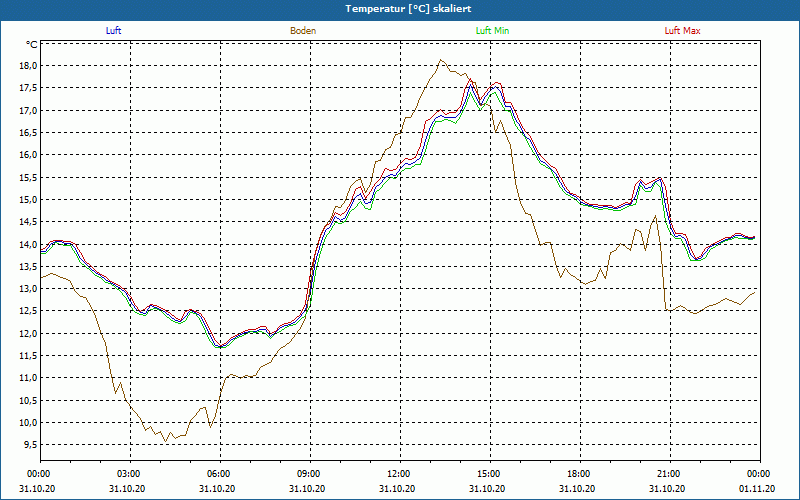Select the blue 'Luft' legend label
This screenshot has height=500, width=800.
(113, 31)
